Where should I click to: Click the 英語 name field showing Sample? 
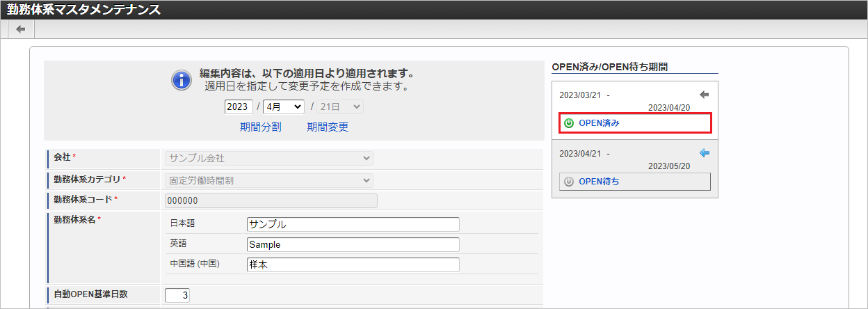click(x=353, y=244)
